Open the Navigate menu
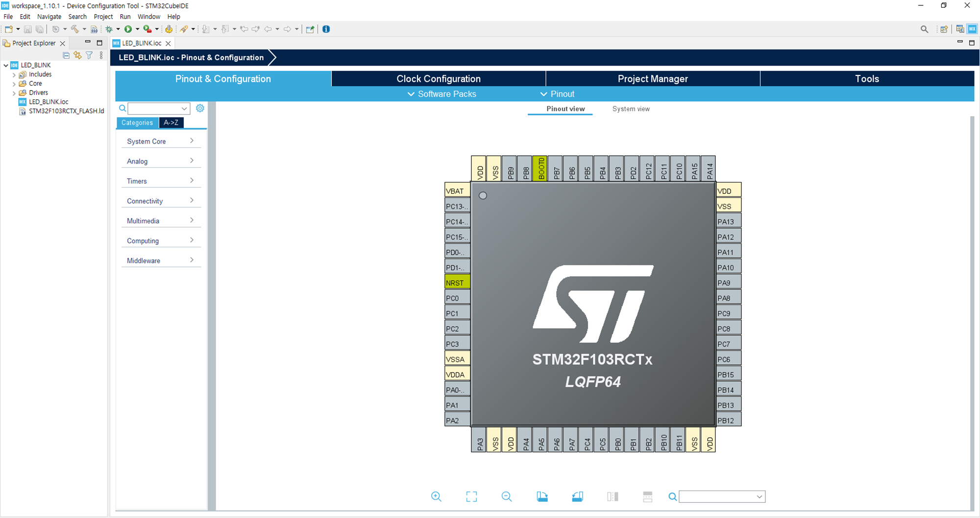 (x=49, y=17)
